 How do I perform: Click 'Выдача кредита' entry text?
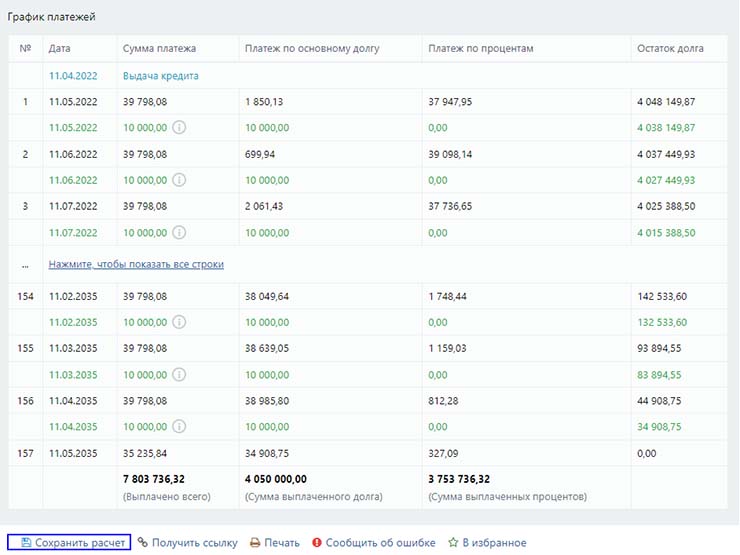pos(161,76)
